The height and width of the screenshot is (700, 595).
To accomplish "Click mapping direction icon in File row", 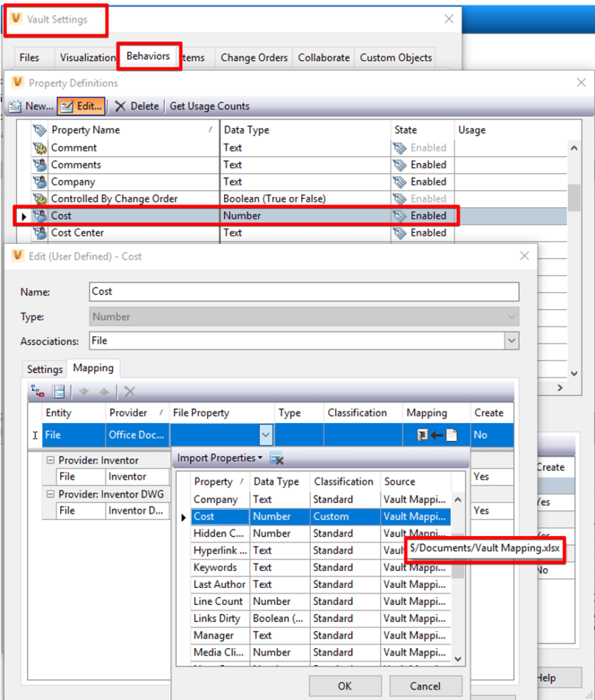I will (x=437, y=435).
